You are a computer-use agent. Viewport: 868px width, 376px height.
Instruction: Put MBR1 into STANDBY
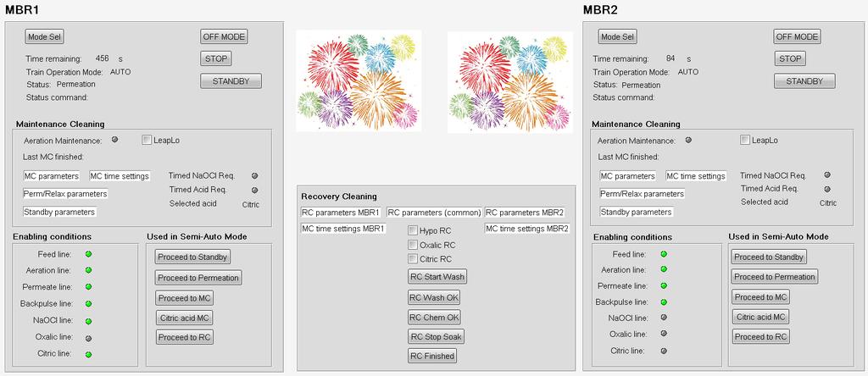click(231, 81)
